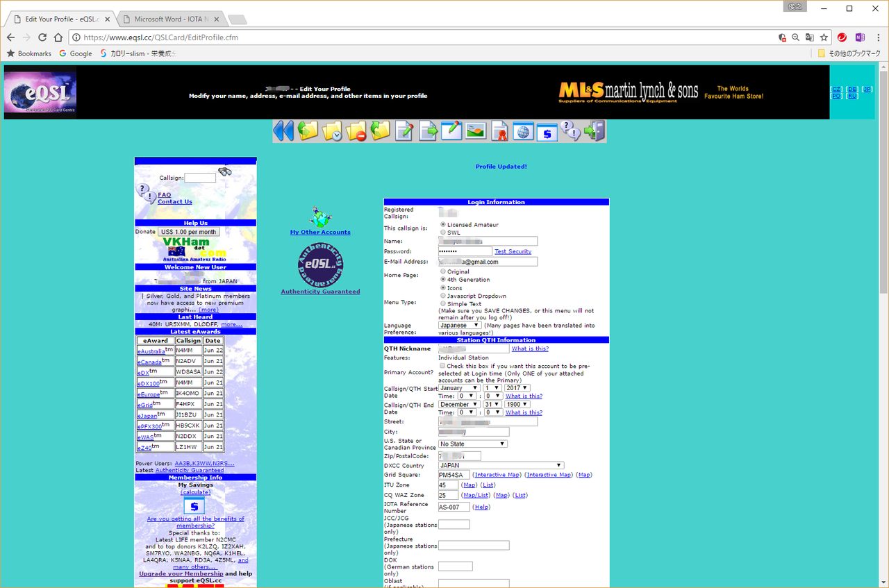This screenshot has height=588, width=889.
Task: Switch to the Edit Your Profile browser tab
Action: 63,19
